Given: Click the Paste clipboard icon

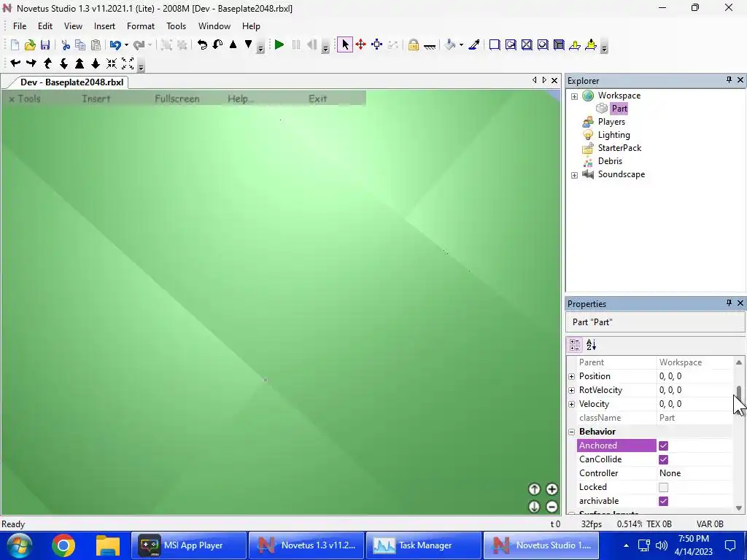Looking at the screenshot, I should pos(96,44).
